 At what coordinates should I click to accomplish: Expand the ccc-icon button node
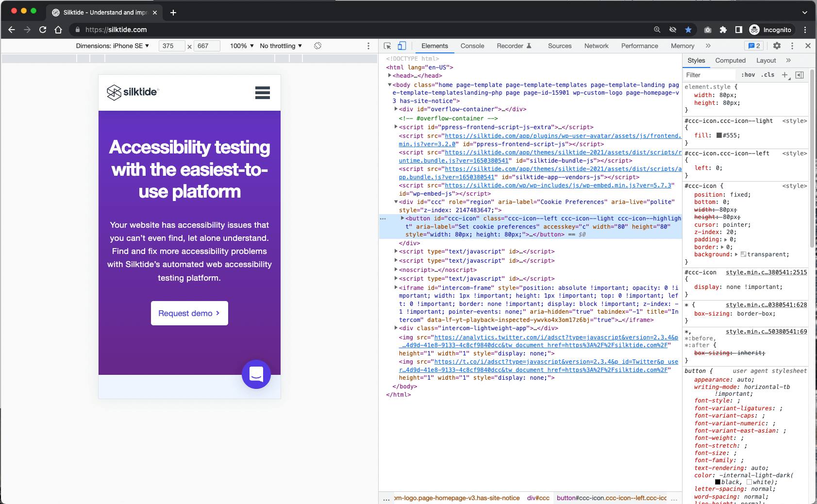click(x=402, y=218)
